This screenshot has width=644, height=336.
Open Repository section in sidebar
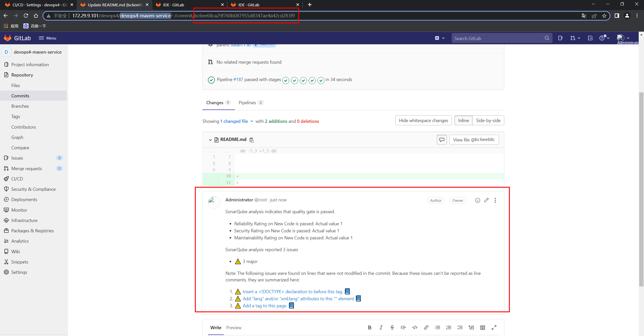pos(22,75)
